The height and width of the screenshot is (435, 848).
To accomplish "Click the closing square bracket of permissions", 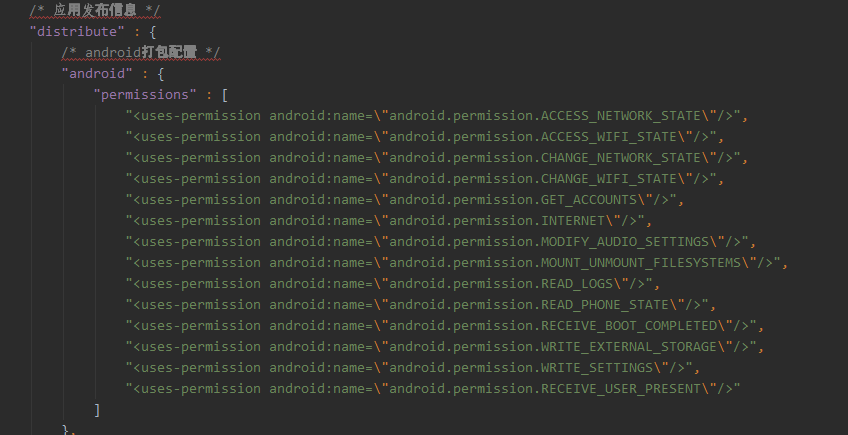I will coord(97,410).
